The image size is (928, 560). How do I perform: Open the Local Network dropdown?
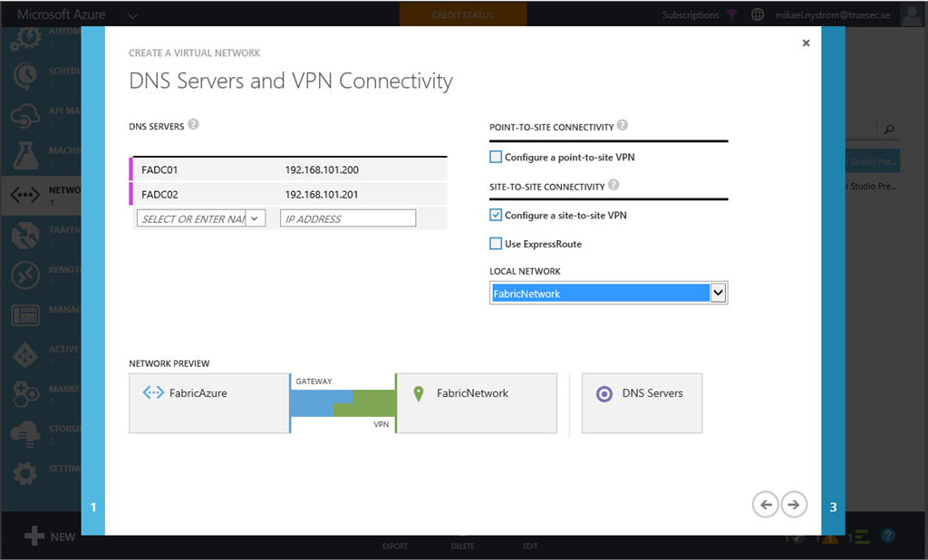point(718,293)
